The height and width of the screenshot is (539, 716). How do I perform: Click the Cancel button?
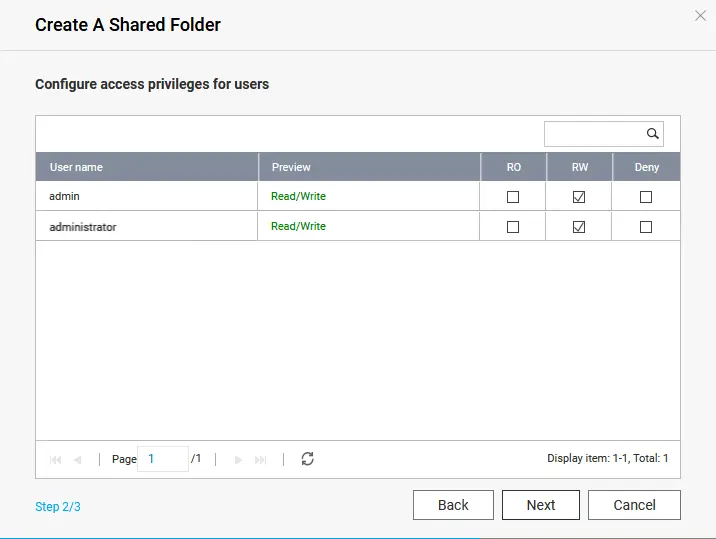pos(634,505)
